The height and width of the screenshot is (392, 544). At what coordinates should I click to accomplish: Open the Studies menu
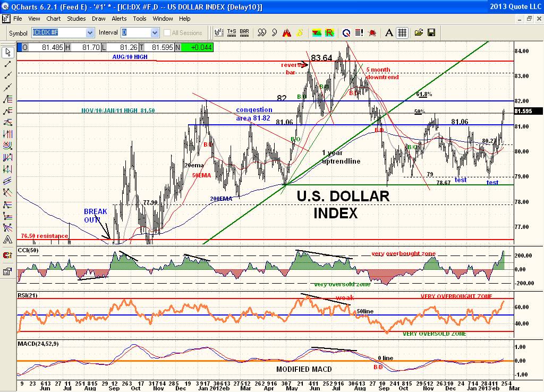(76, 19)
